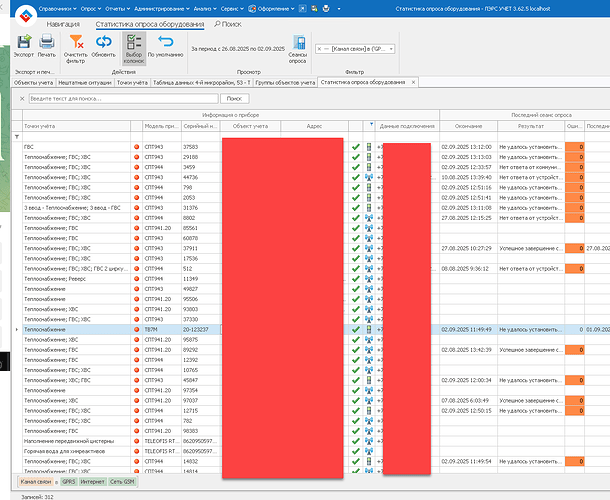The height and width of the screenshot is (500, 610).
Task: Click the Канал связи filter chip
Action: [x=36, y=482]
